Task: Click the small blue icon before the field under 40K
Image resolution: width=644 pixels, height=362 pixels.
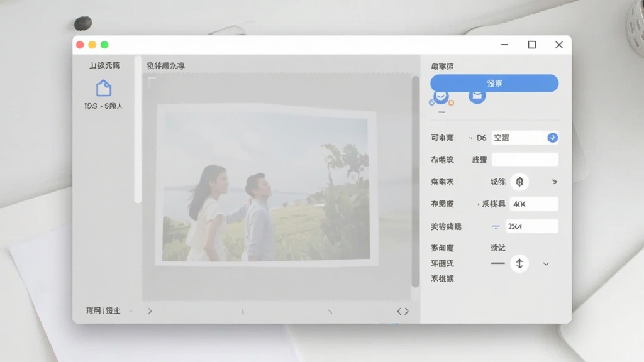Action: point(496,226)
